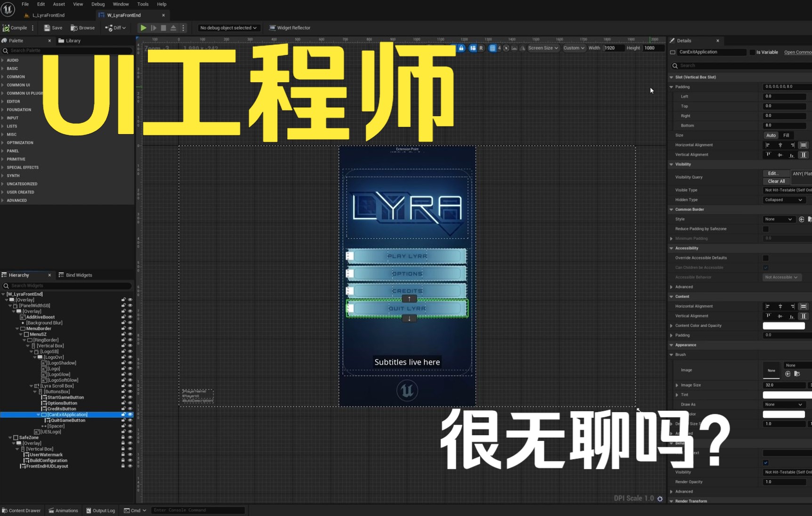Toggle visibility eye for QuitGameButton
This screenshot has width=812, height=516.
click(x=130, y=421)
